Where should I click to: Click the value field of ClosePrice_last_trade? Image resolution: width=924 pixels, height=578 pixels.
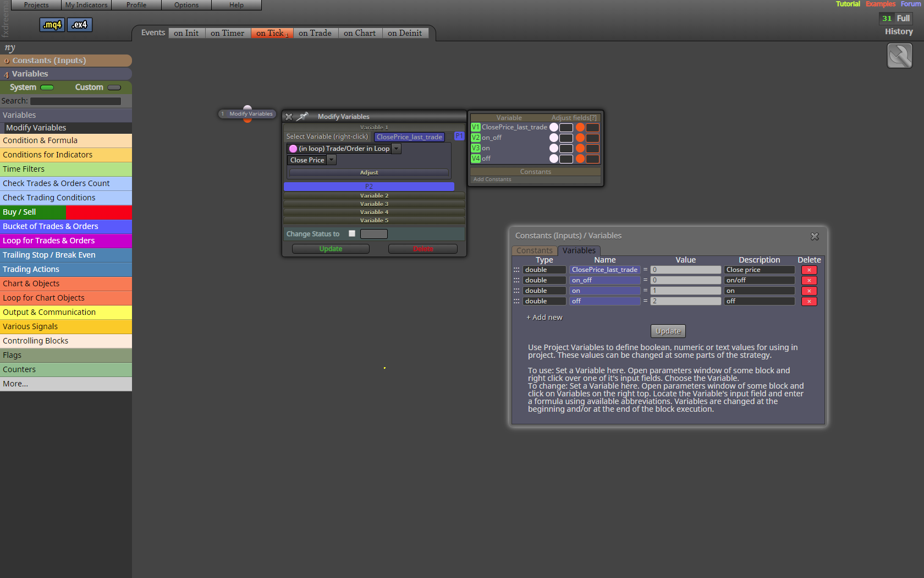coord(685,270)
